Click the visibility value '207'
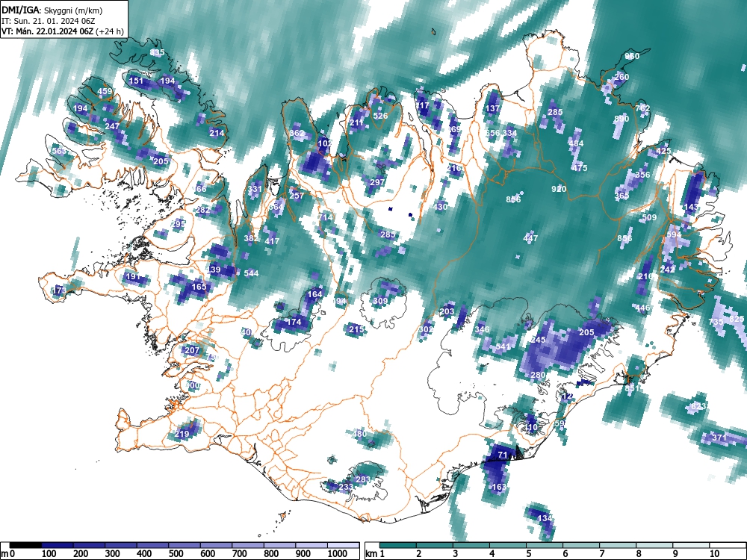This screenshot has width=747, height=560. [x=192, y=350]
